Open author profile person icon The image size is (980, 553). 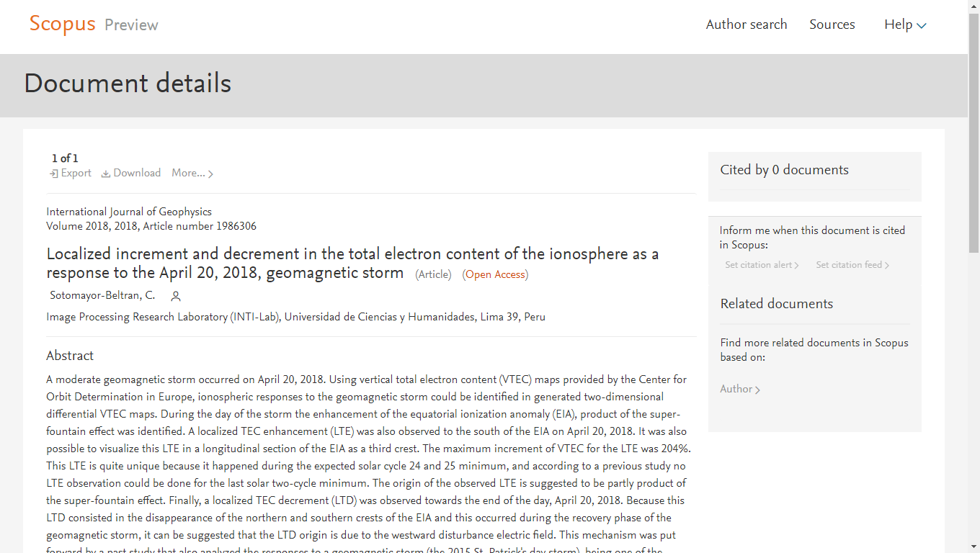(x=176, y=296)
